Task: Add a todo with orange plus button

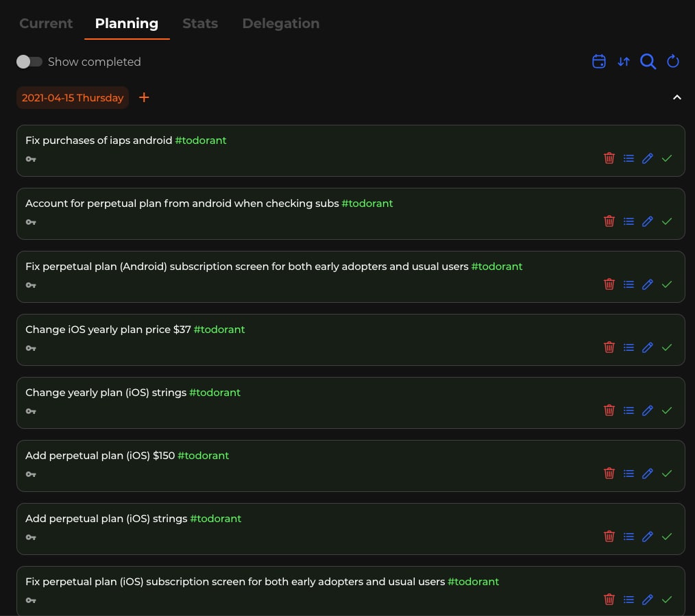Action: pyautogui.click(x=144, y=97)
